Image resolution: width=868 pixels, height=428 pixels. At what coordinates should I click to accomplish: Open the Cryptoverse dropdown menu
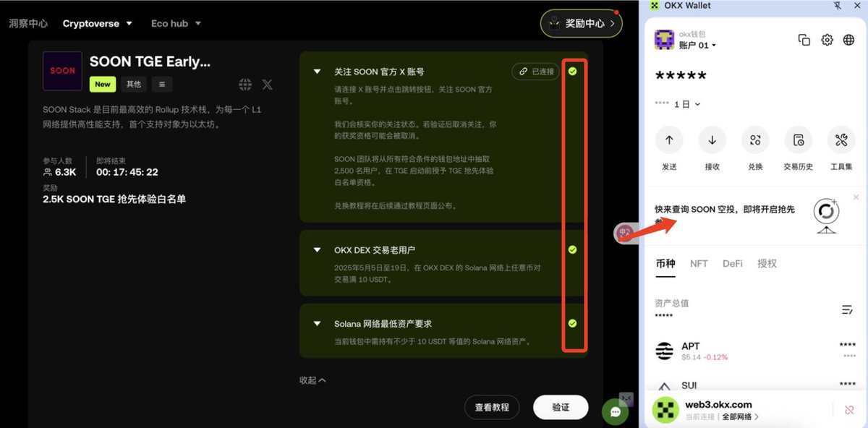pos(98,23)
